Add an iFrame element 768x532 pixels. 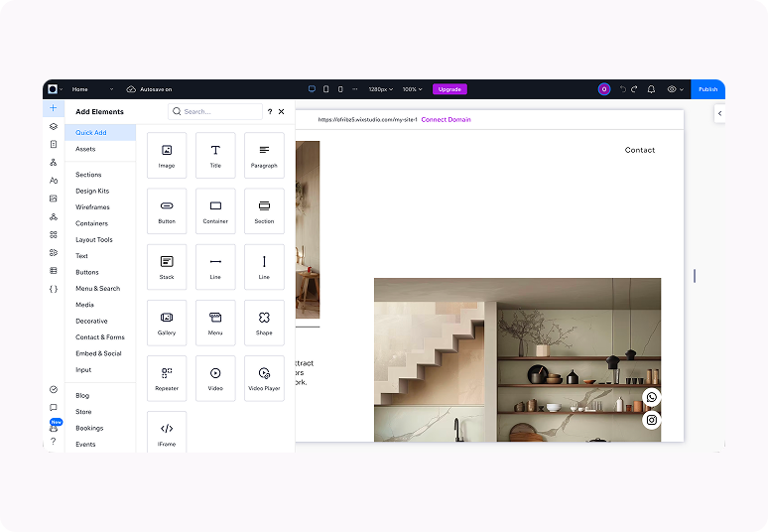[x=167, y=432]
